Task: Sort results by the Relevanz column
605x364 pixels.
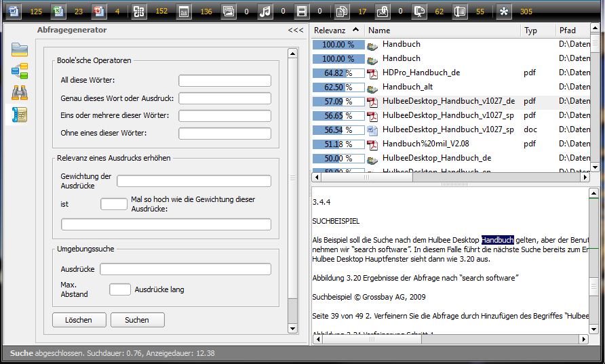Action: (337, 31)
